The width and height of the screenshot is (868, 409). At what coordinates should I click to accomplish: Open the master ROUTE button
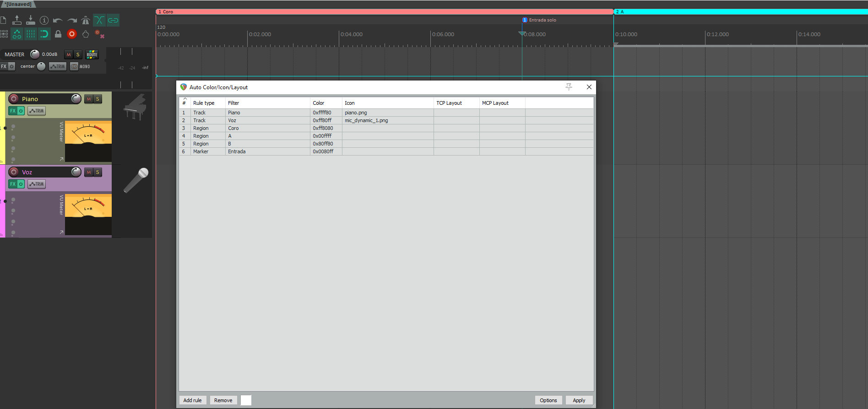point(92,54)
